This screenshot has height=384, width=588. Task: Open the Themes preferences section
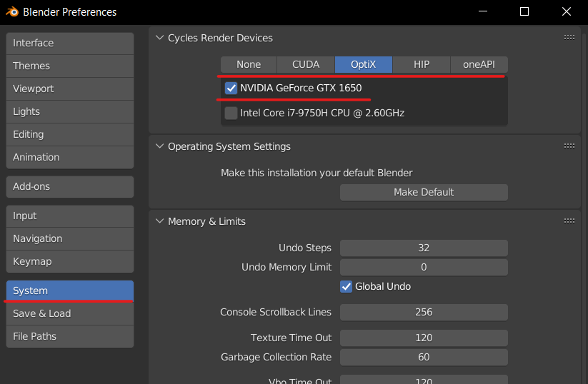pyautogui.click(x=70, y=66)
